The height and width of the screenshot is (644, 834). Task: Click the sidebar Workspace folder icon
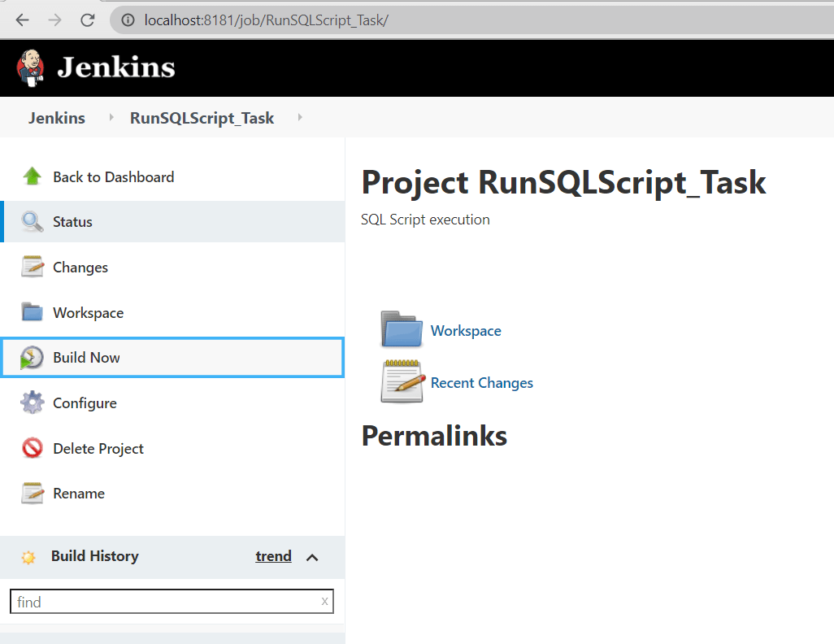tap(33, 312)
